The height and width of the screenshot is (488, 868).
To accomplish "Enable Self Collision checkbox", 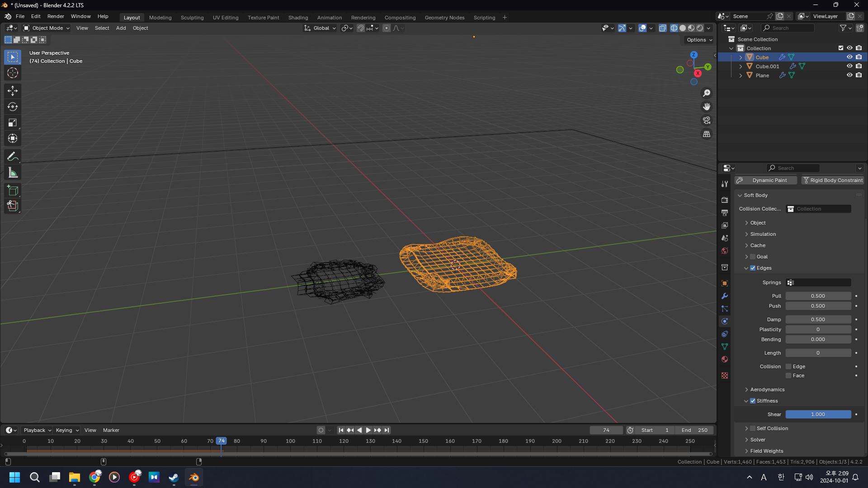I will (x=753, y=428).
